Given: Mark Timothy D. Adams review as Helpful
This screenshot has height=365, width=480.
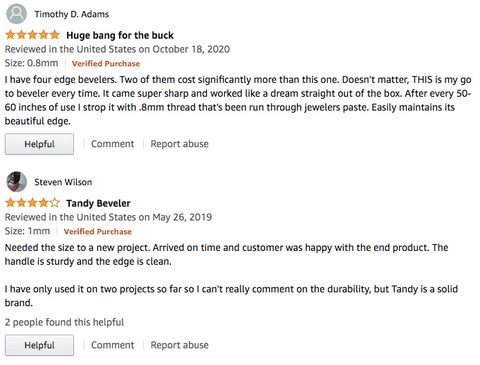Looking at the screenshot, I should point(39,144).
